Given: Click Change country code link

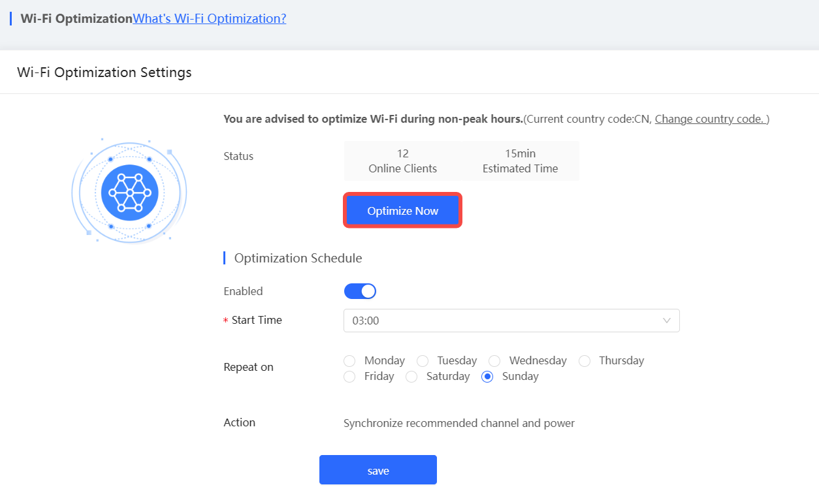Looking at the screenshot, I should click(x=710, y=119).
